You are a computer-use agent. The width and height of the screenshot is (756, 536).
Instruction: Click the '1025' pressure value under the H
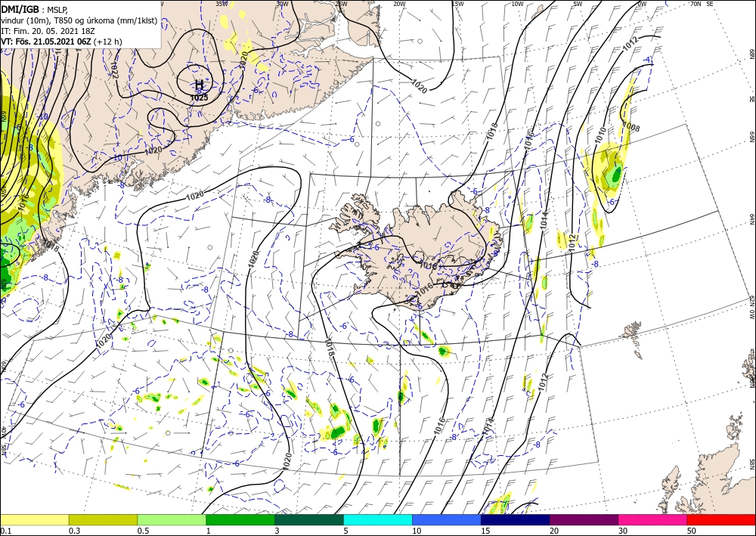199,98
